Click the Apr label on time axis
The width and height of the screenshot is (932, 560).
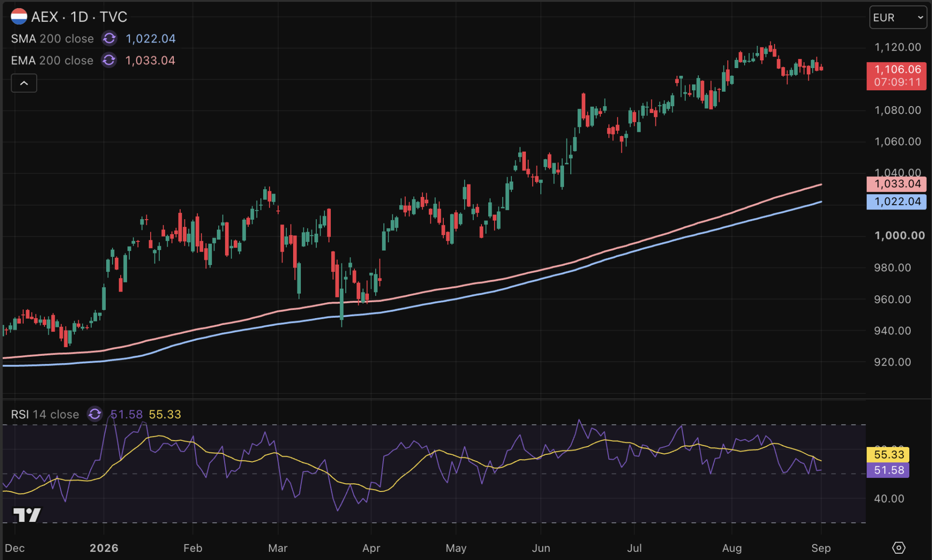(371, 548)
